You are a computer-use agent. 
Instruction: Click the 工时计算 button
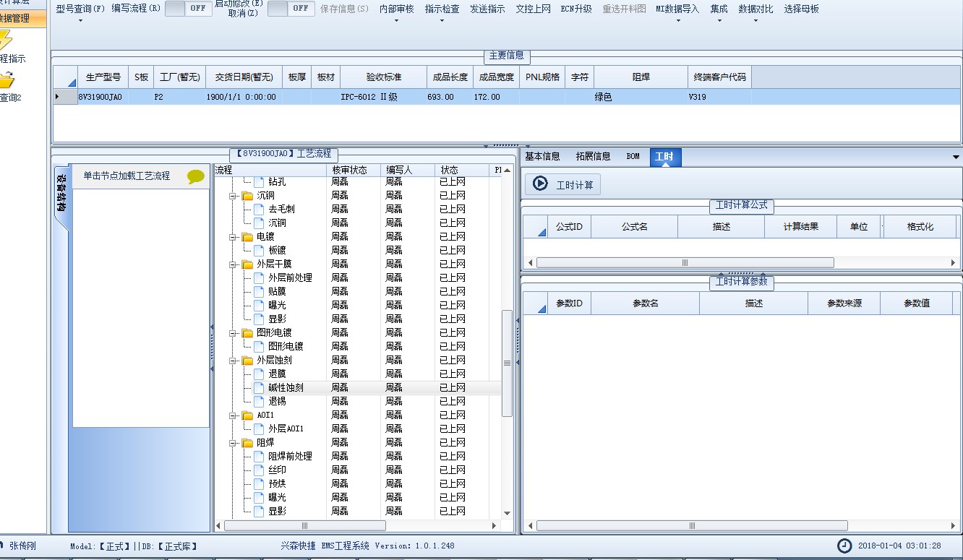tap(562, 184)
